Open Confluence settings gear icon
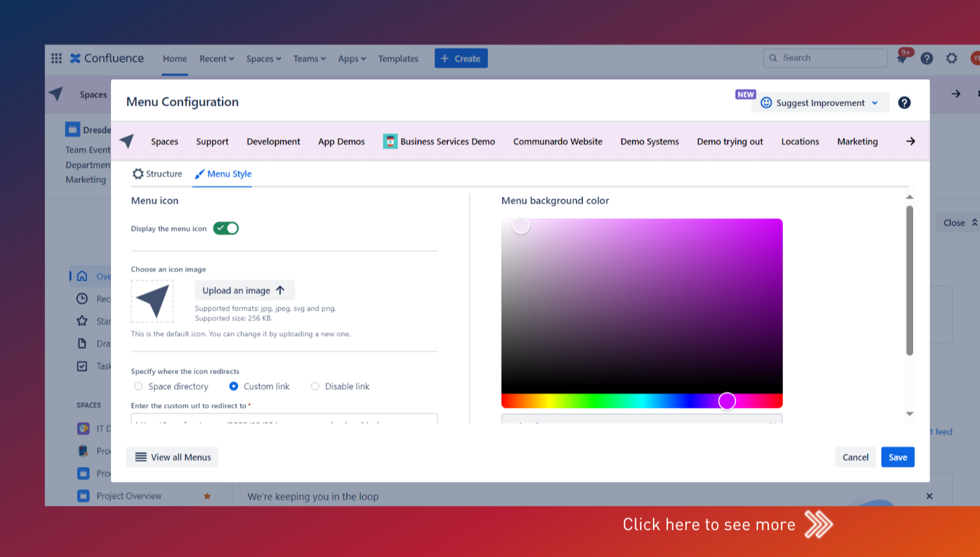The width and height of the screenshot is (980, 557). 951,58
